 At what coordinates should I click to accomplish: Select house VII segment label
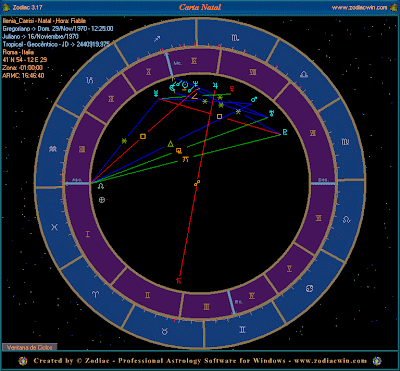click(312, 133)
